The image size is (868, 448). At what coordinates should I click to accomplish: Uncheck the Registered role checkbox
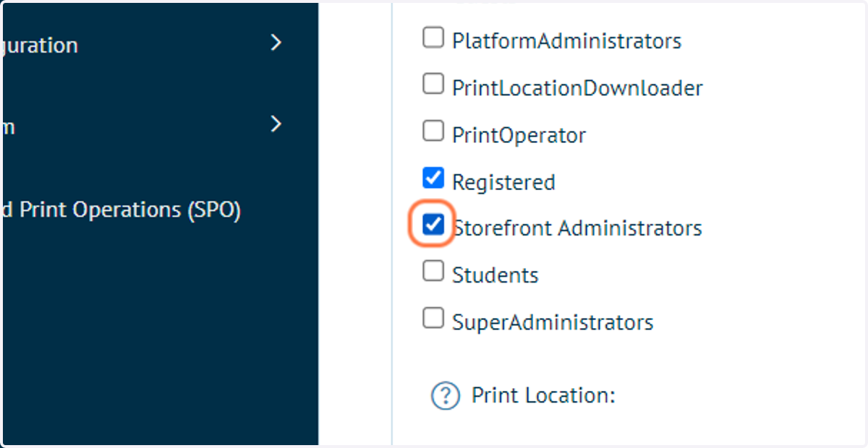pos(433,178)
